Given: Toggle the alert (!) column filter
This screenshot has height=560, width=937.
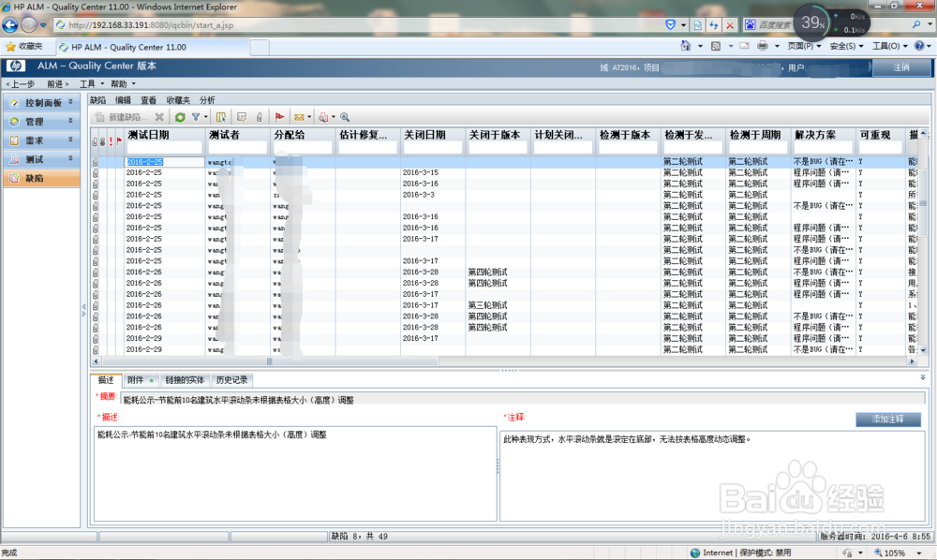Looking at the screenshot, I should tap(111, 140).
